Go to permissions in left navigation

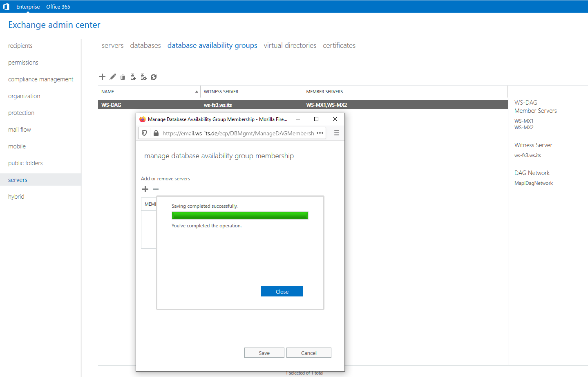pos(23,63)
